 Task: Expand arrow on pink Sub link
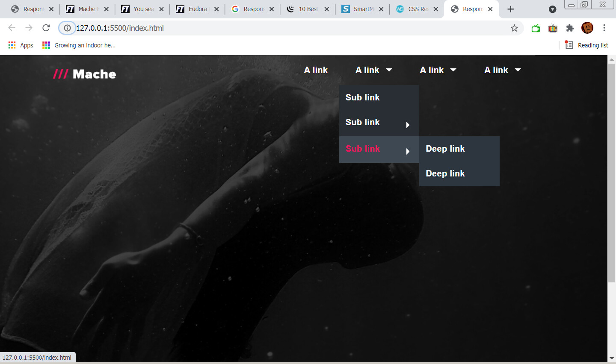tap(408, 151)
